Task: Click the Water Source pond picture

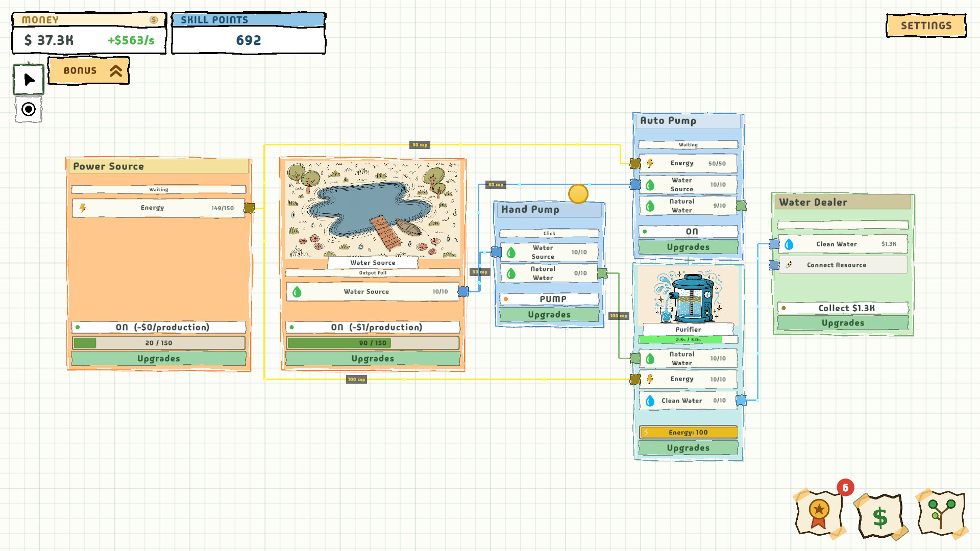Action: 373,209
